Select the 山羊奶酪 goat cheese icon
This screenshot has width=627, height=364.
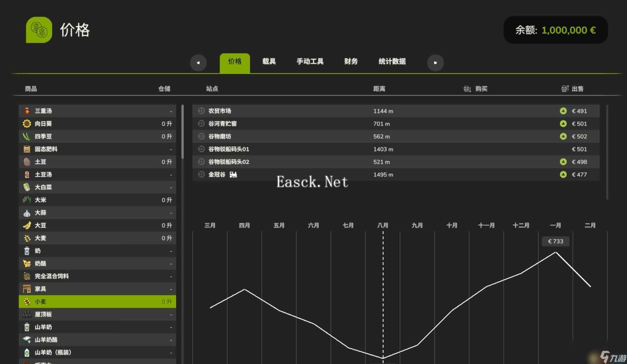tap(27, 340)
